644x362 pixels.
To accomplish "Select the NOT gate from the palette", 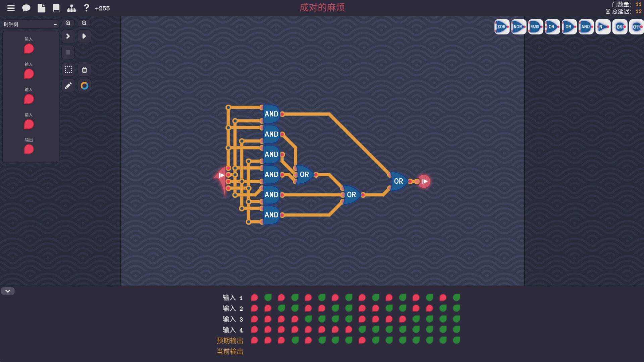I will click(602, 26).
